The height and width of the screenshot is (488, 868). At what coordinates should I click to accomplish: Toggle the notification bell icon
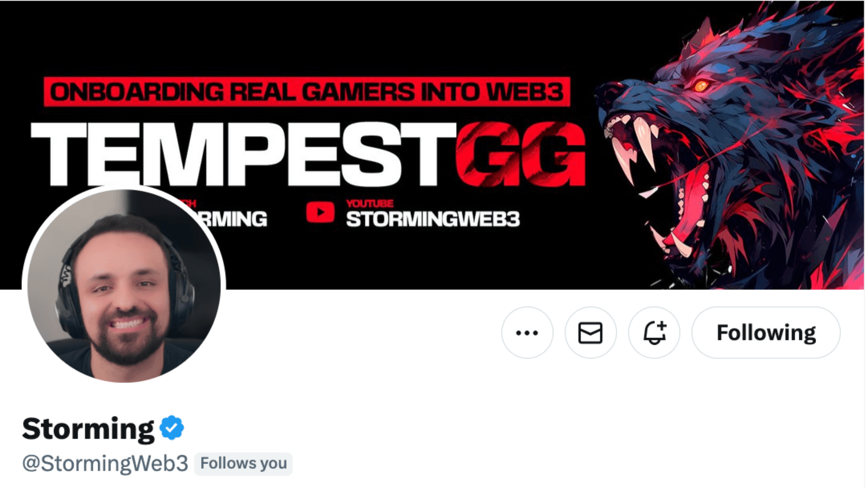pos(654,333)
